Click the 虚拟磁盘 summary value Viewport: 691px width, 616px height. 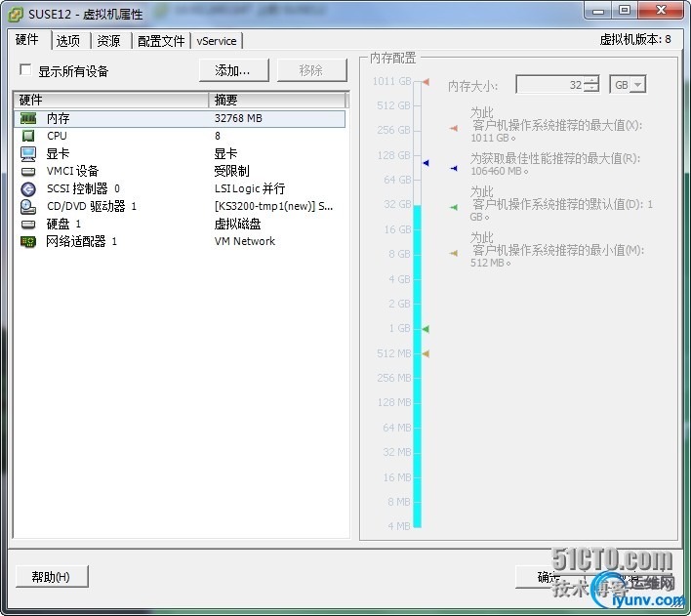point(237,224)
